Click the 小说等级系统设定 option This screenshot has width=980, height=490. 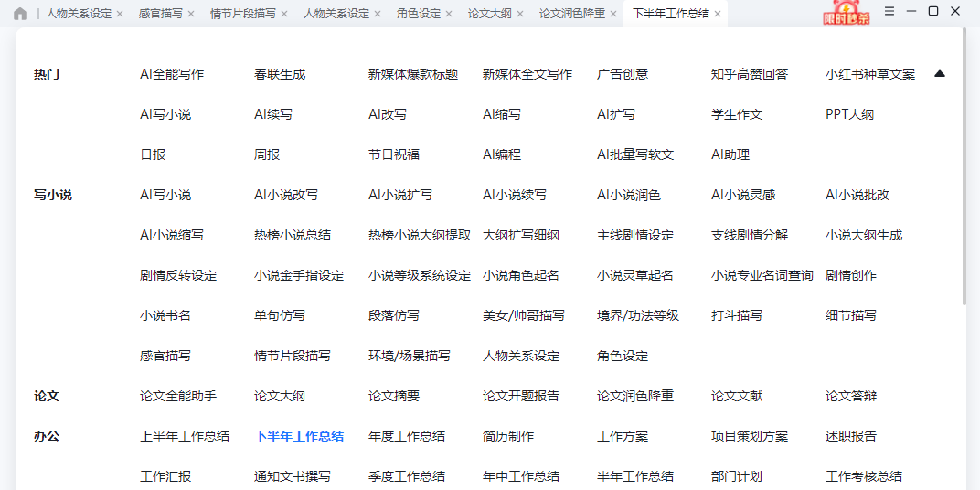coord(420,275)
